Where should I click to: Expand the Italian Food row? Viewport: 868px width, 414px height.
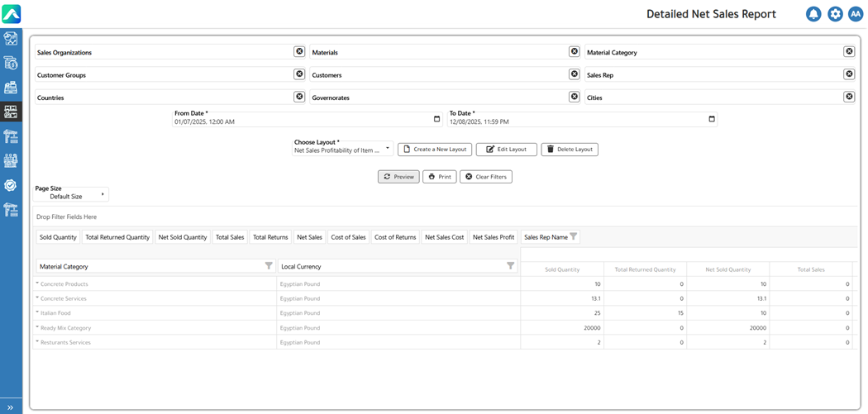[38, 313]
